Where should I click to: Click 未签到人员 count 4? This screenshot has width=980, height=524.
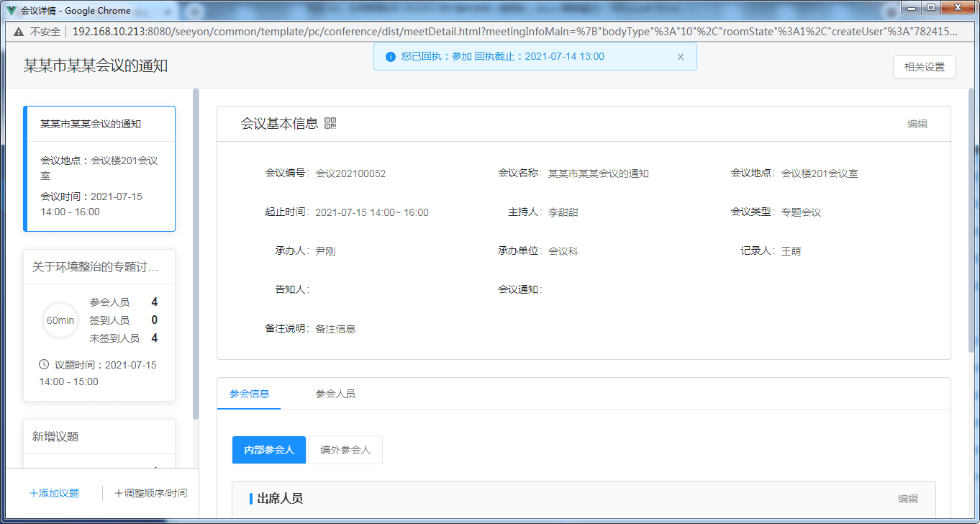[155, 338]
